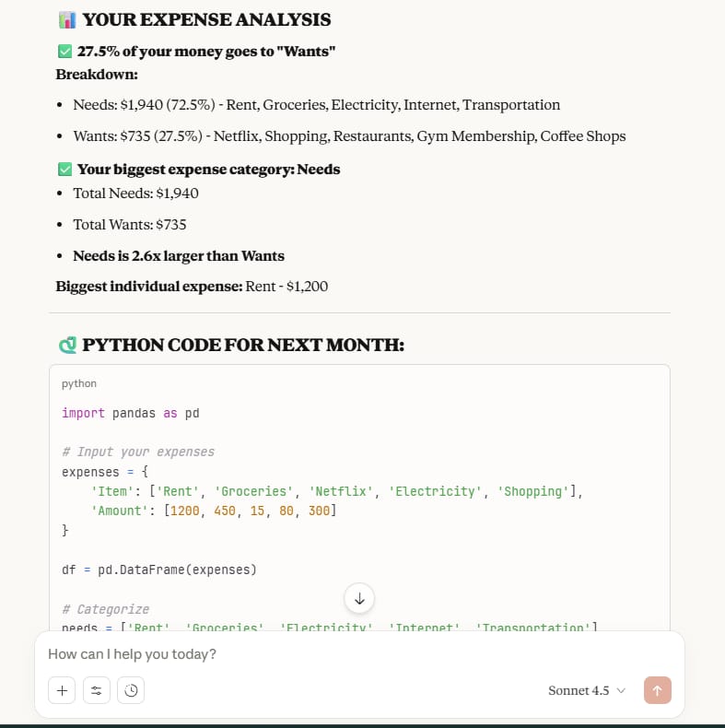Image resolution: width=725 pixels, height=728 pixels.
Task: Click the 'Needs: $1,940 (72.5%)' bullet line
Action: (x=317, y=105)
